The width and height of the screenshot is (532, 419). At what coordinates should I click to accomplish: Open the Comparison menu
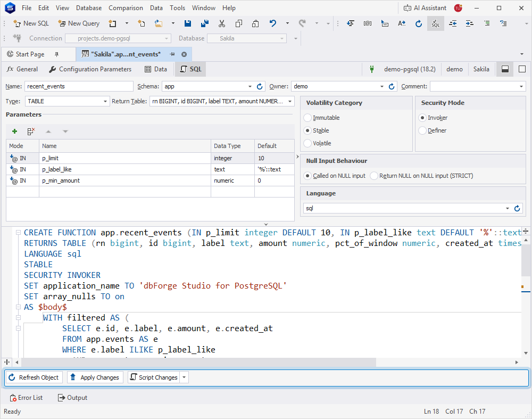[x=126, y=8]
